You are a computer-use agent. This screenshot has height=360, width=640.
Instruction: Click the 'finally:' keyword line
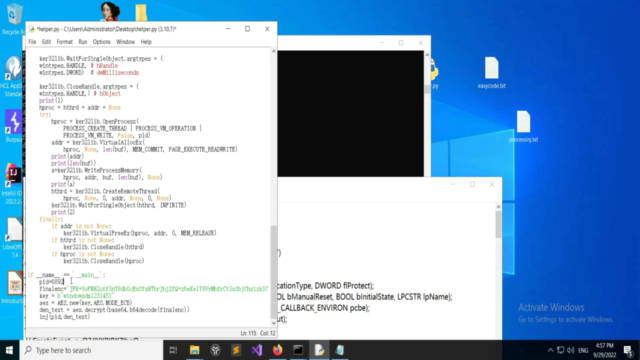point(51,219)
